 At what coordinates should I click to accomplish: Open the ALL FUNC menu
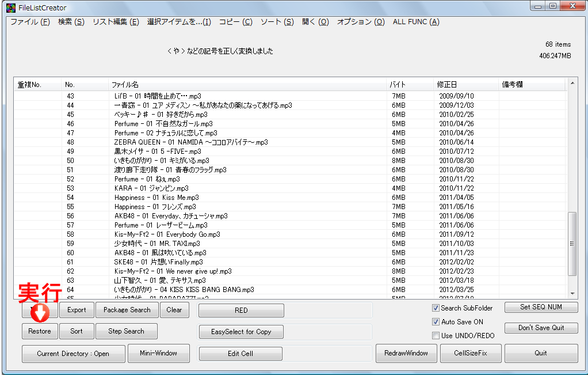coord(415,21)
